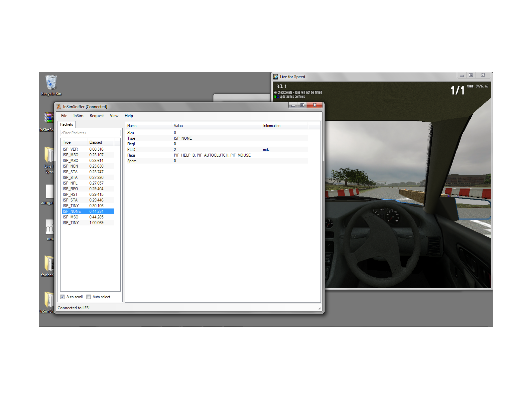The width and height of the screenshot is (532, 399).
Task: Click the Flags value PIF_HELP_B, PIF_AUTOCLUTCH, PIF_MOUSE
Action: click(x=212, y=155)
